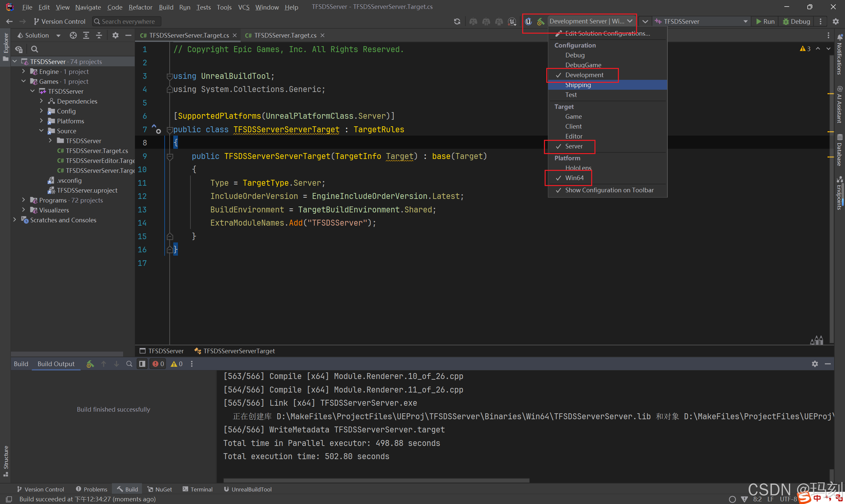This screenshot has height=504, width=845.
Task: Click the build solution hammer icon
Action: click(540, 21)
